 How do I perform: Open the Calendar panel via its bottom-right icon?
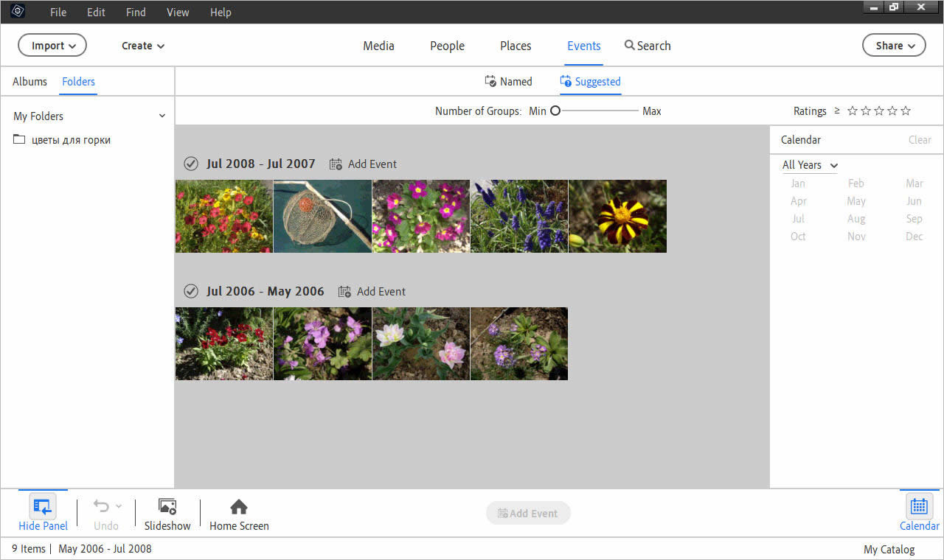point(919,506)
